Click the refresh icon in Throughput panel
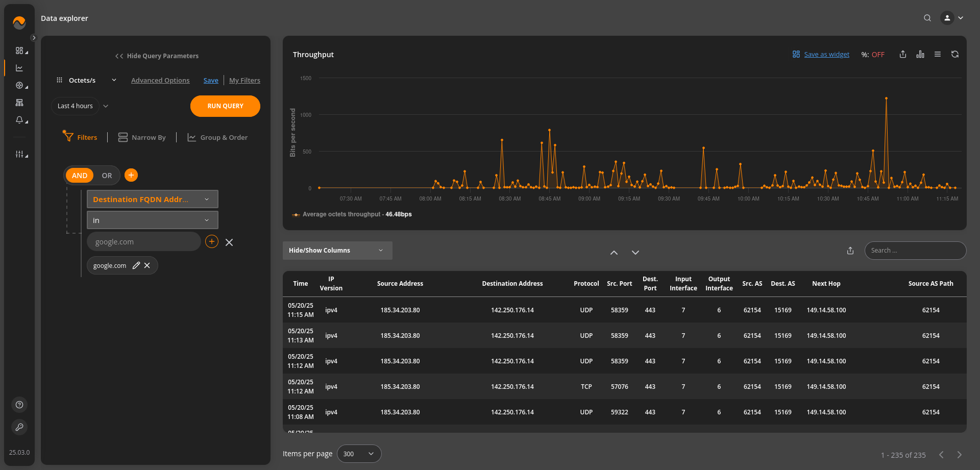 (954, 55)
